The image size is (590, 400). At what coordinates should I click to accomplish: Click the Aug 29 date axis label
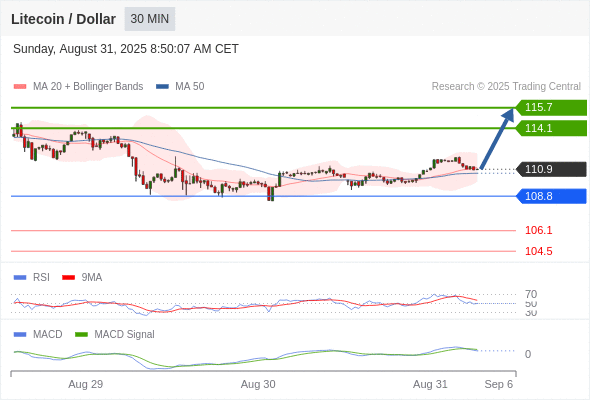pos(85,384)
